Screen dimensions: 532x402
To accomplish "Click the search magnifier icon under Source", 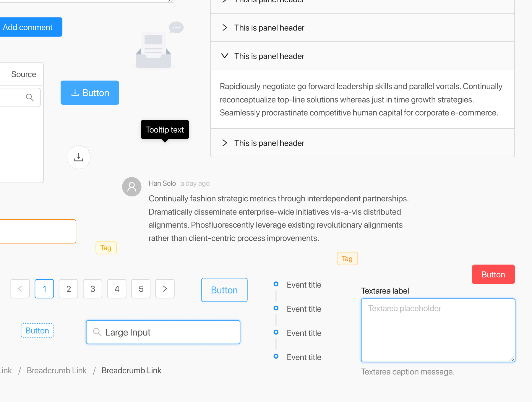I will [x=30, y=97].
